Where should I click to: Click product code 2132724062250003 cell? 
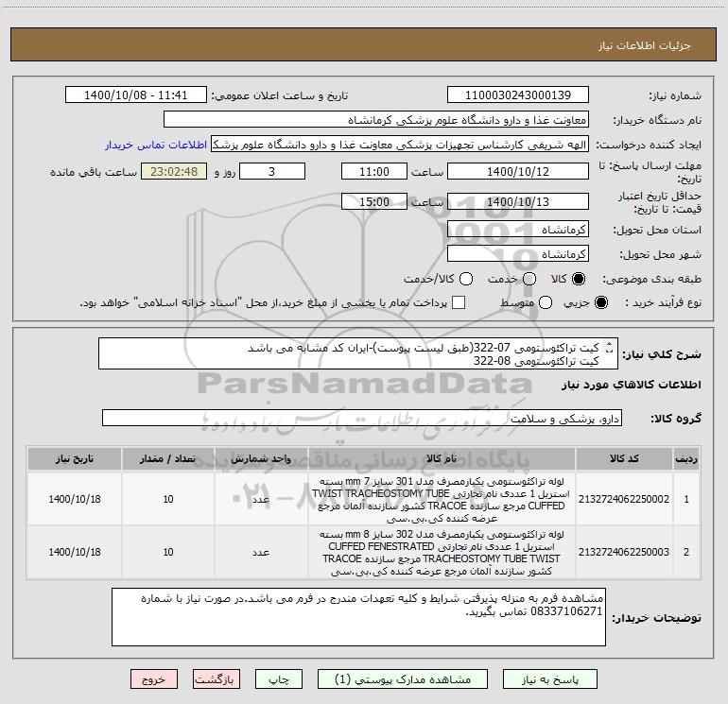(x=624, y=552)
